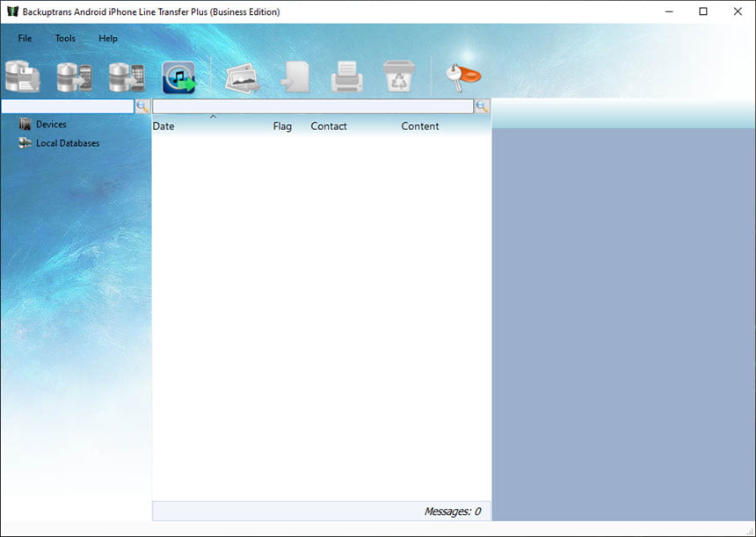
Task: Click the export messages to file icon
Action: [x=295, y=76]
